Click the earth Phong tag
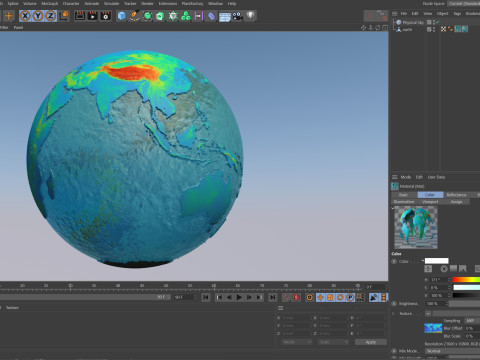 (x=451, y=29)
